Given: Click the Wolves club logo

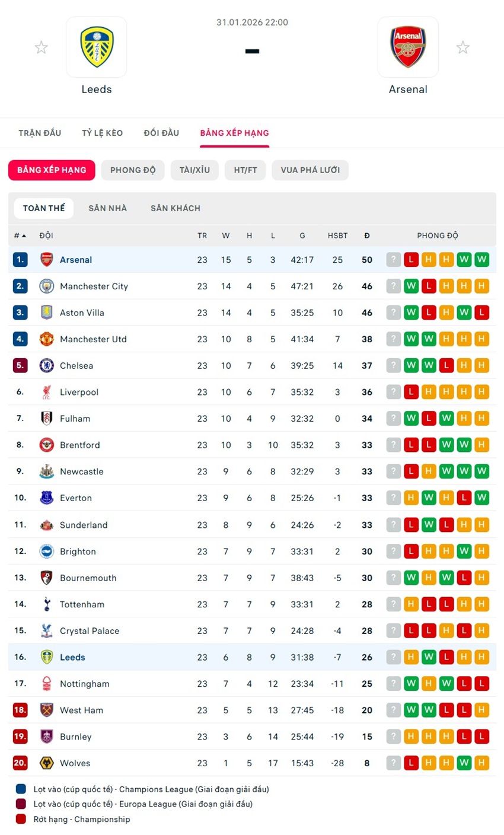Looking at the screenshot, I should click(x=46, y=763).
